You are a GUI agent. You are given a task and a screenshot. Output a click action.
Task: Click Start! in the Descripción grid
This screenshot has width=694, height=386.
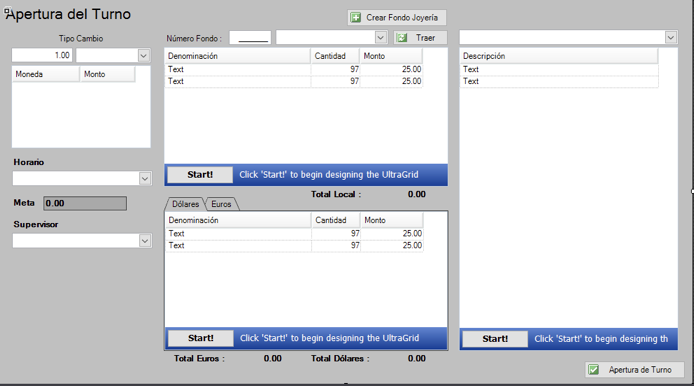pyautogui.click(x=495, y=339)
